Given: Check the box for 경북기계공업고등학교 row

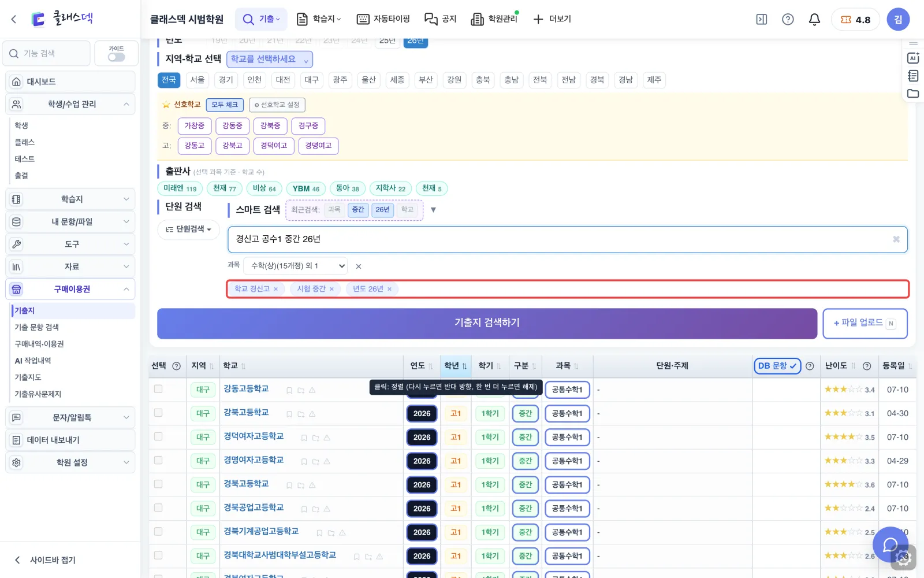Looking at the screenshot, I should [x=158, y=531].
